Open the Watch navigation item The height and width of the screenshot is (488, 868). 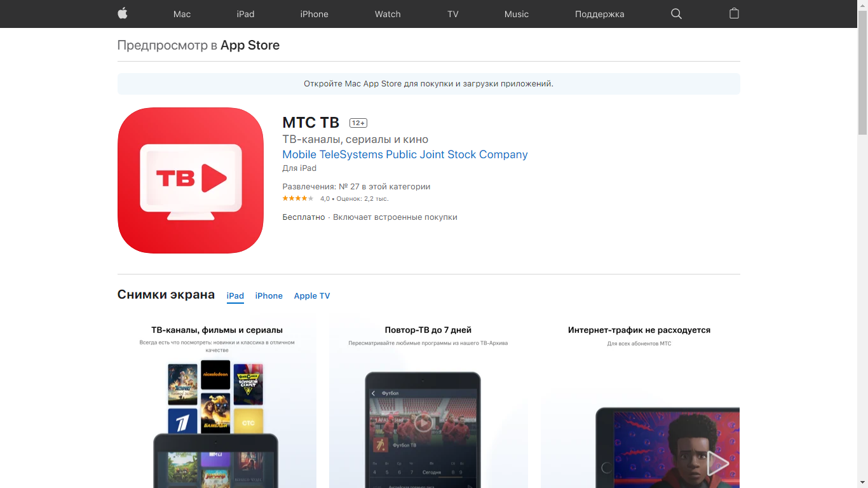(388, 14)
